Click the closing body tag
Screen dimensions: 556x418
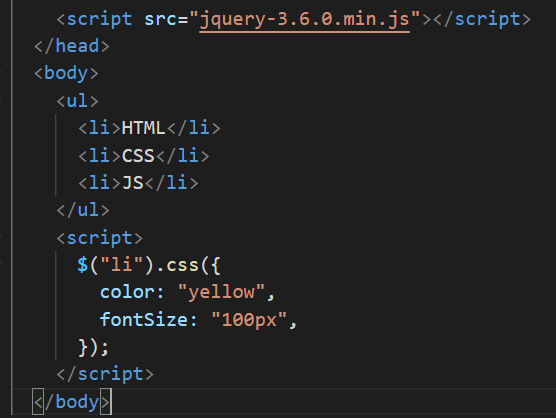pyautogui.click(x=72, y=402)
